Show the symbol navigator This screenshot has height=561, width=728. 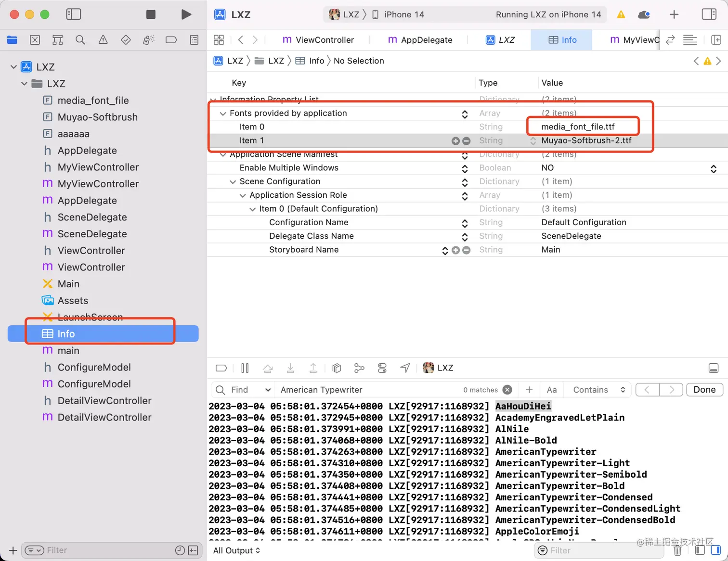pyautogui.click(x=57, y=40)
